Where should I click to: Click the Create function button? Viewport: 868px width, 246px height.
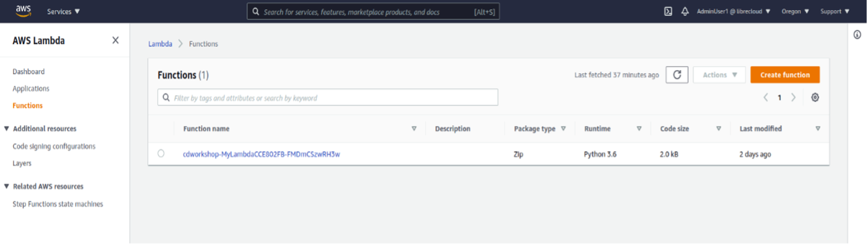(785, 75)
